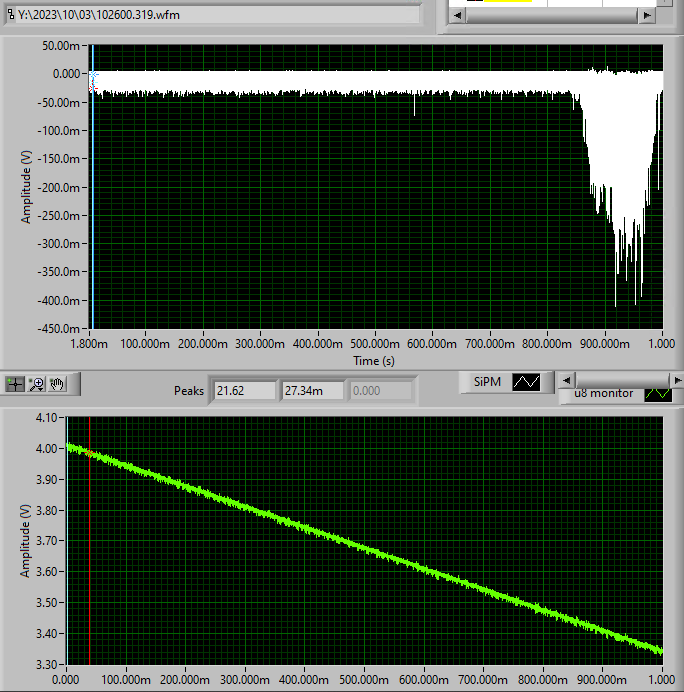Click the upper graph Amplitude (V) title
684x692 pixels.
pos(26,187)
